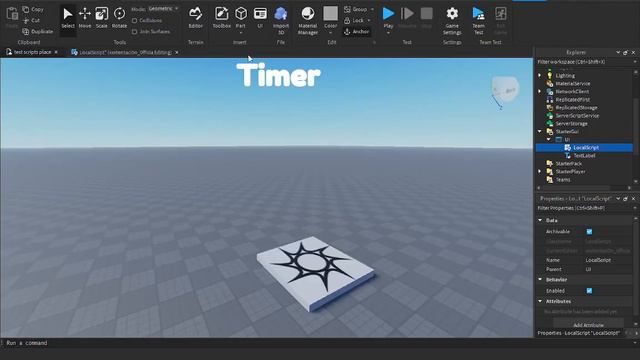Click the Lock tool button
Image resolution: width=640 pixels, height=360 pixels.
click(354, 20)
